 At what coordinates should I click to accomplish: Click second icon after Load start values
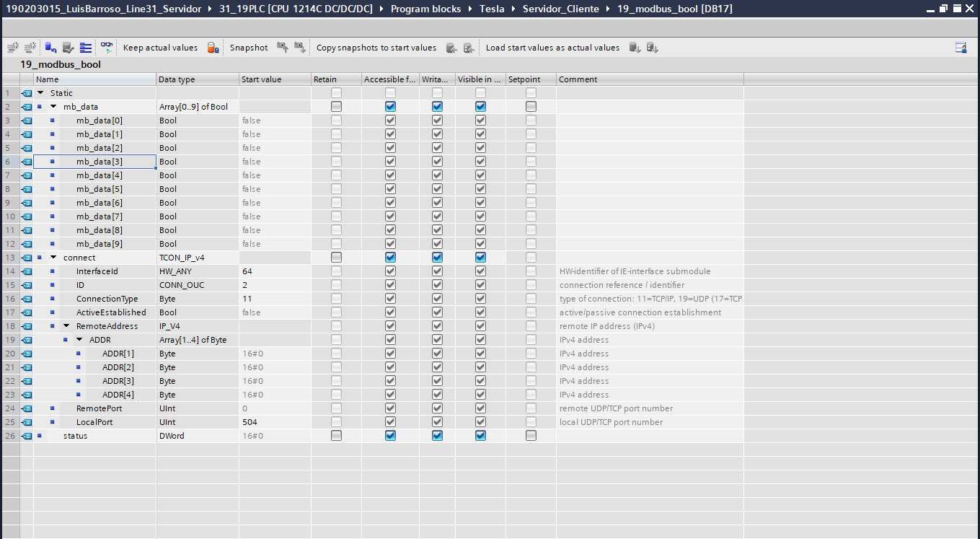pyautogui.click(x=652, y=48)
